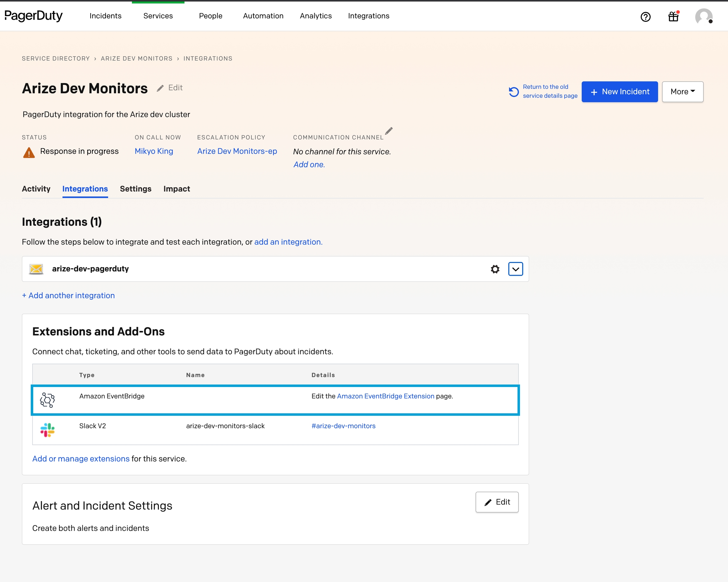This screenshot has height=582, width=728.
Task: Click the Slack V2 logo icon
Action: (x=47, y=430)
